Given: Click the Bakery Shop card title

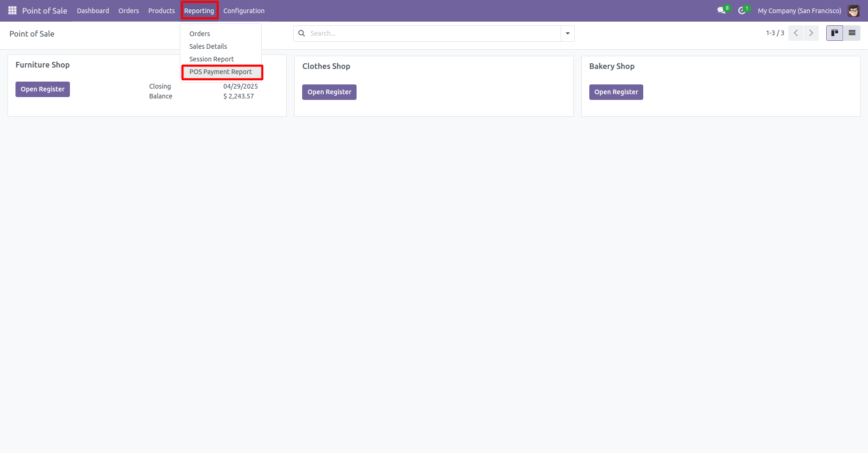Looking at the screenshot, I should [612, 66].
